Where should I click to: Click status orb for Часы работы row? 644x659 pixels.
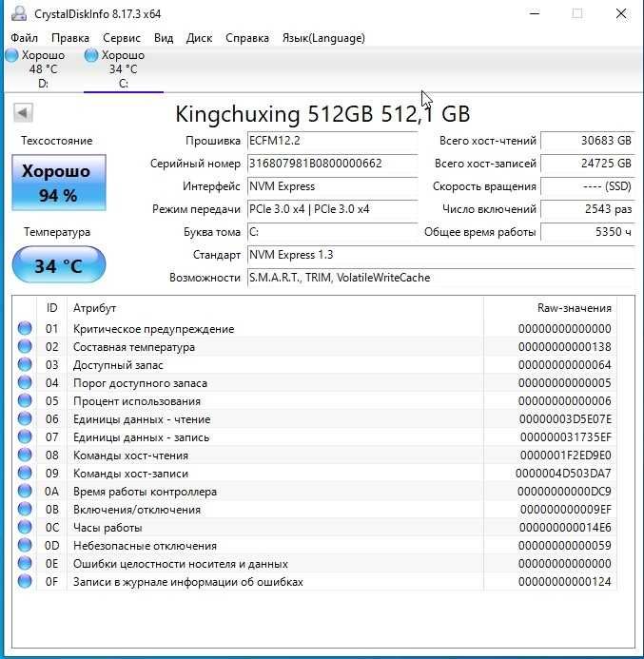[25, 527]
